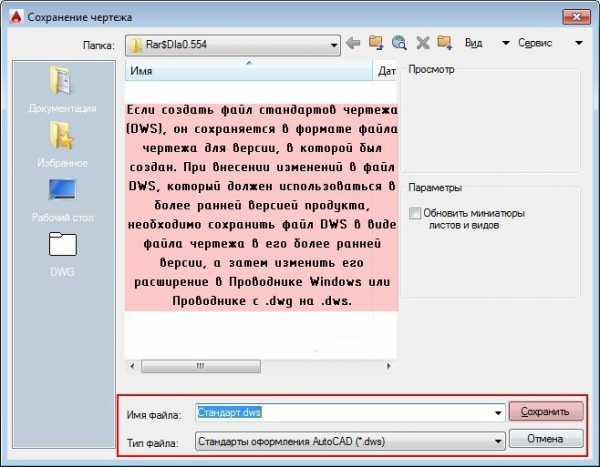Select the DWG folder in sidebar

click(62, 254)
